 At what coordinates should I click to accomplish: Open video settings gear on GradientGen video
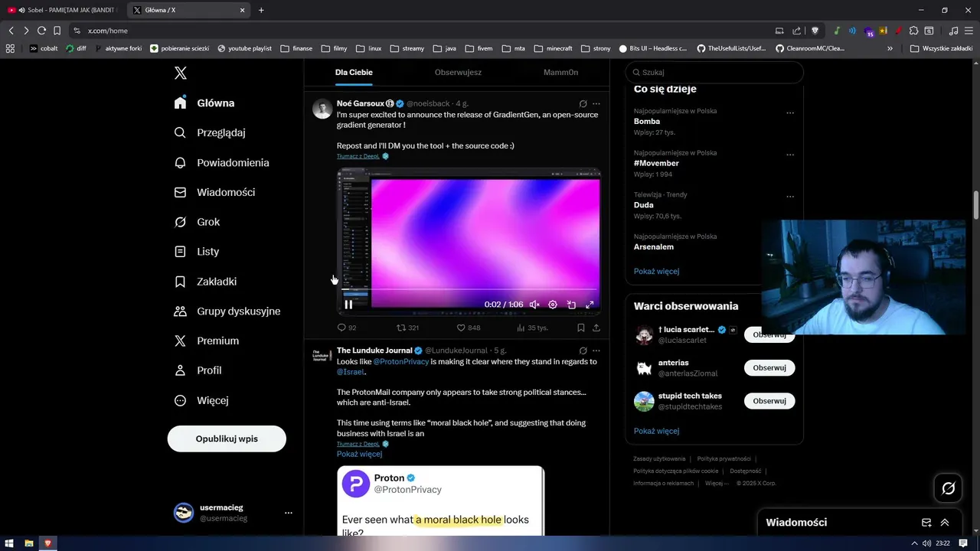[553, 305]
